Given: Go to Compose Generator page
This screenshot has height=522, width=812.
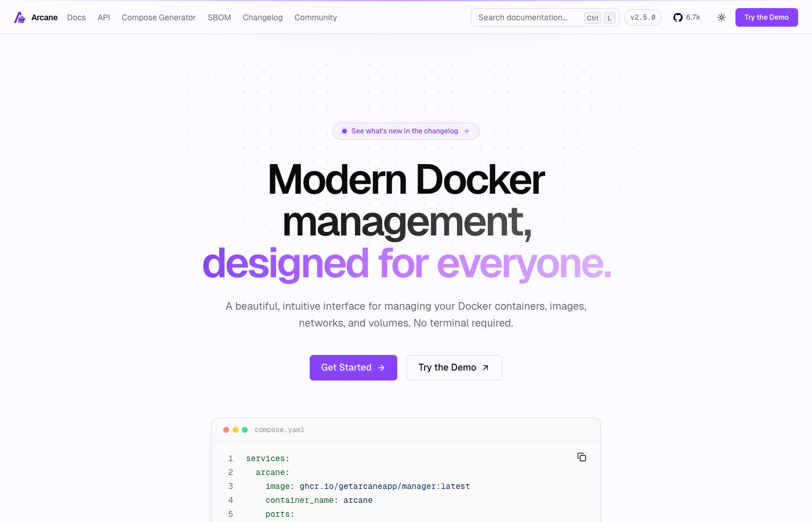Looking at the screenshot, I should 158,17.
